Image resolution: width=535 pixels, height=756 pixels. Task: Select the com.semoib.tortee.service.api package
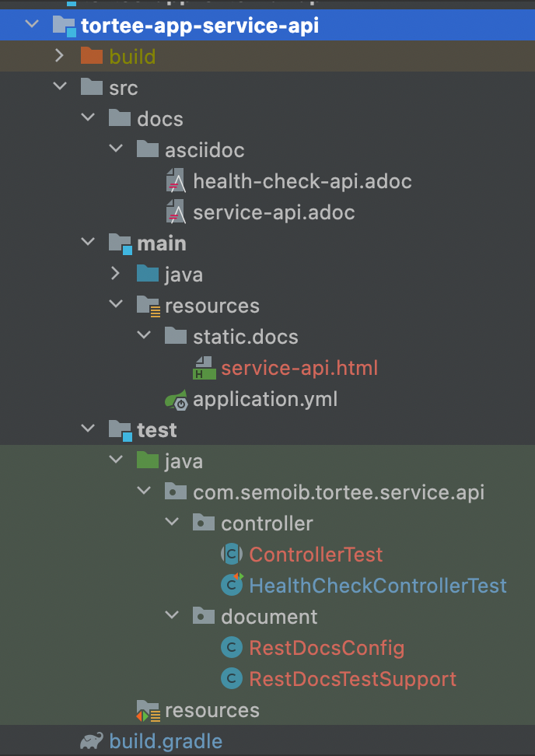click(x=338, y=492)
